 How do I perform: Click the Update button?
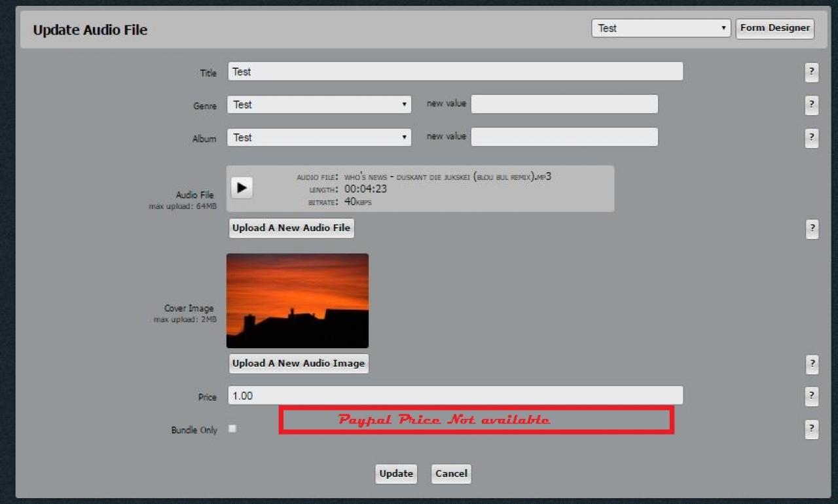click(396, 474)
